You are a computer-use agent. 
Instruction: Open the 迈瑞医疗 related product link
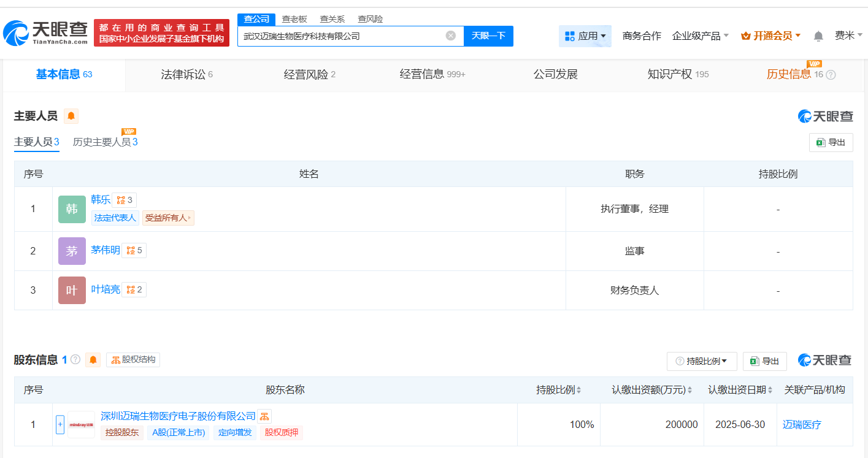802,424
